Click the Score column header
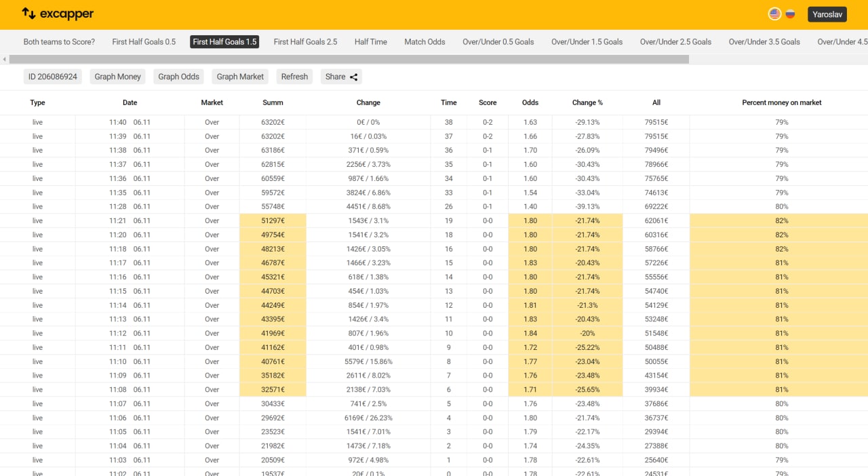This screenshot has height=476, width=868. click(488, 102)
